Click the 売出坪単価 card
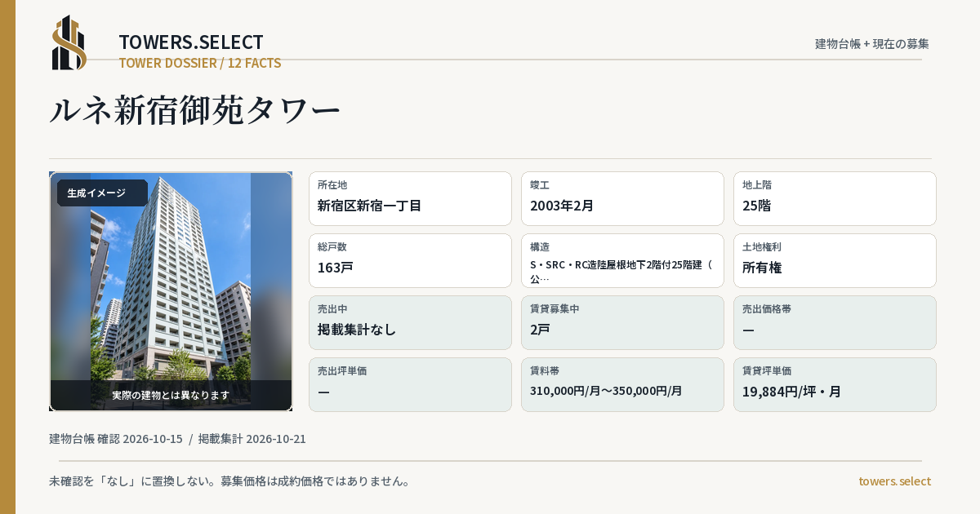980x514 pixels. pos(410,384)
